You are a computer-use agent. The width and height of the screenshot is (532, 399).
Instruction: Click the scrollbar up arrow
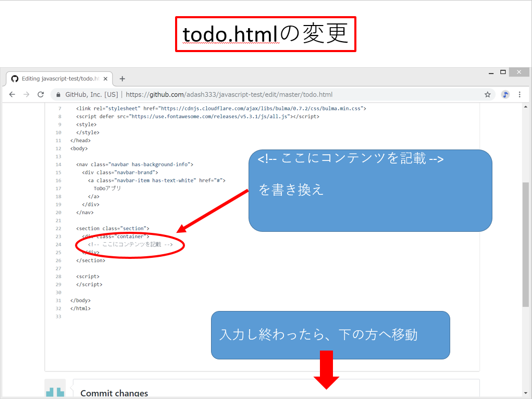[525, 107]
